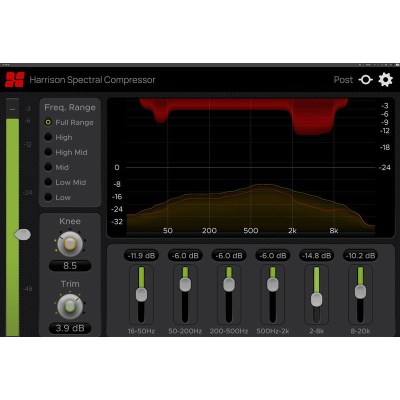Click the Trim label
Viewport: 400px width, 400px height.
click(70, 284)
